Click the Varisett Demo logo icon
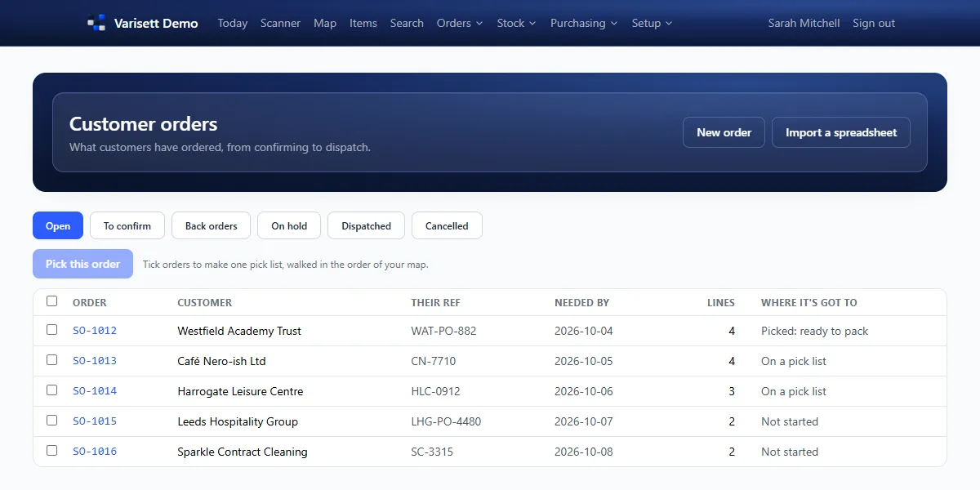This screenshot has height=490, width=980. (x=97, y=23)
